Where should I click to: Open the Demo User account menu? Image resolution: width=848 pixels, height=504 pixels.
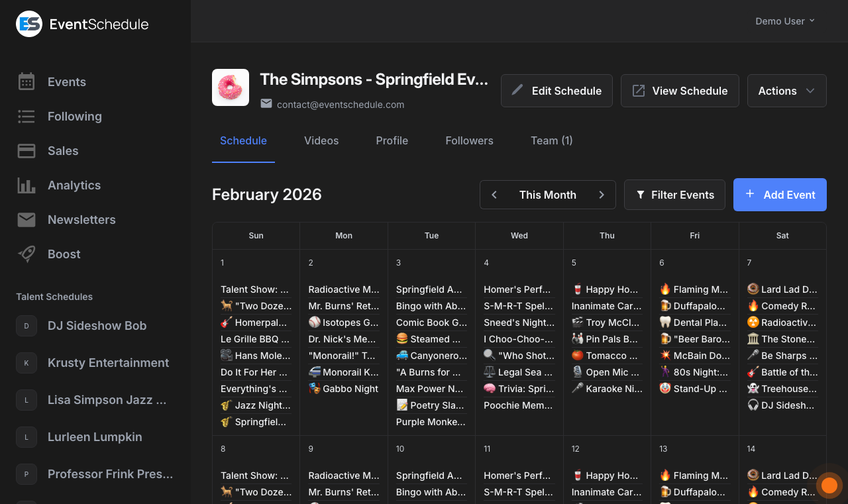click(x=784, y=21)
